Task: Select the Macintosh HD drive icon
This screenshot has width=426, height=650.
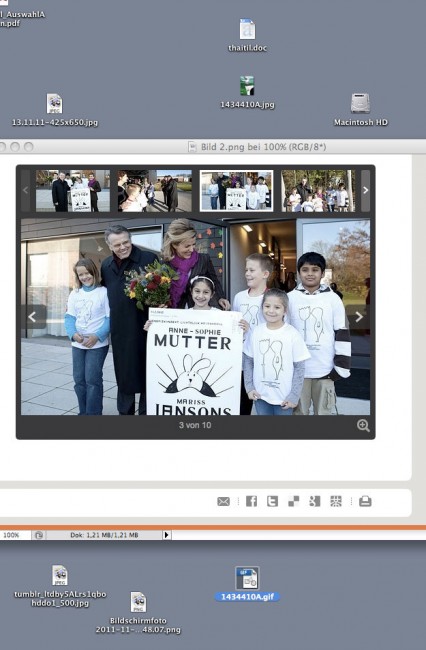Action: tap(360, 103)
